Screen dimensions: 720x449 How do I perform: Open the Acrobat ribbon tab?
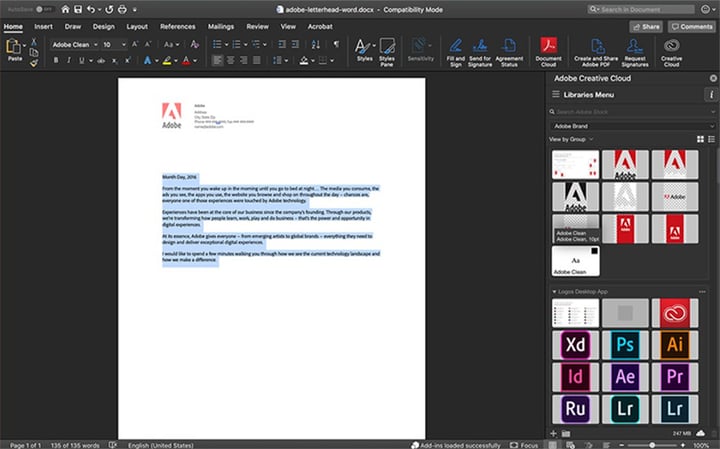pos(322,26)
